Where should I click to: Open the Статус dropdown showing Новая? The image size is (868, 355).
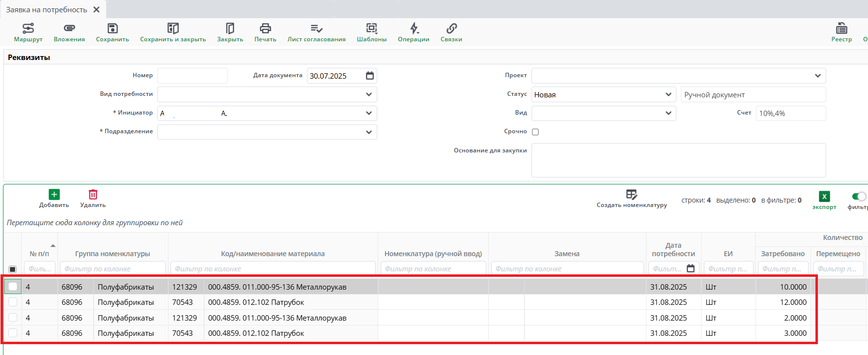pyautogui.click(x=668, y=94)
